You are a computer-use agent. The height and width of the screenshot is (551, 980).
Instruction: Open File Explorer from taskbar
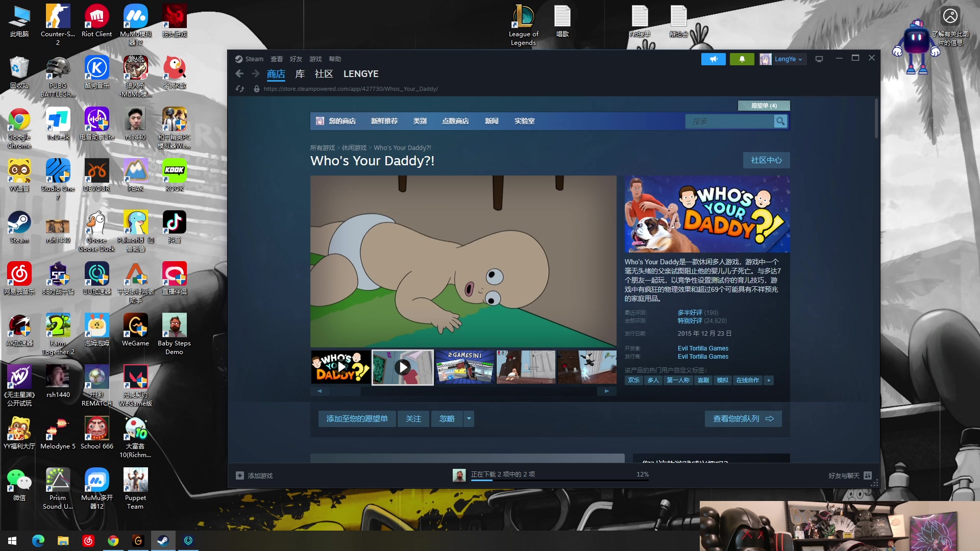pyautogui.click(x=63, y=541)
